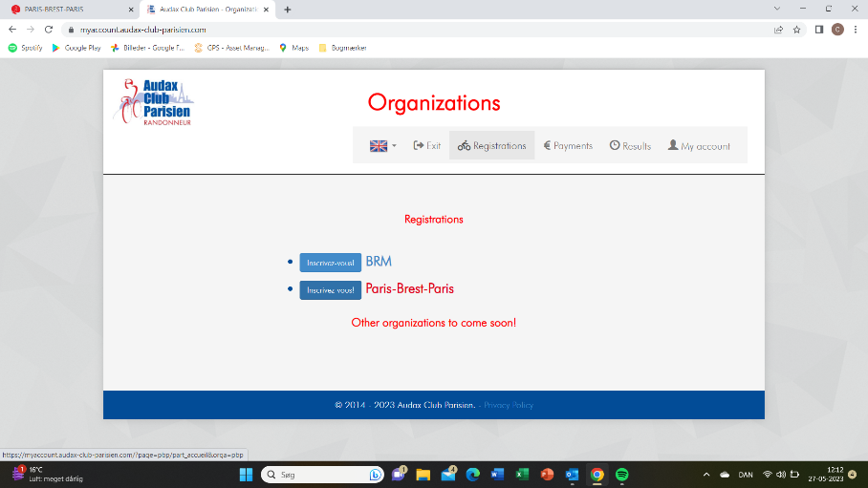Open Outlook from the taskbar
The height and width of the screenshot is (488, 868).
572,475
